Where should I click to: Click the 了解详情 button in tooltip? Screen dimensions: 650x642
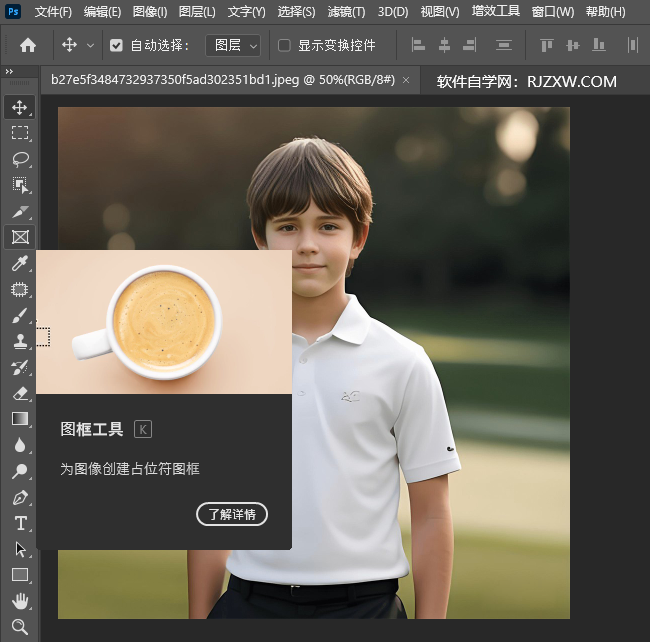click(x=232, y=515)
